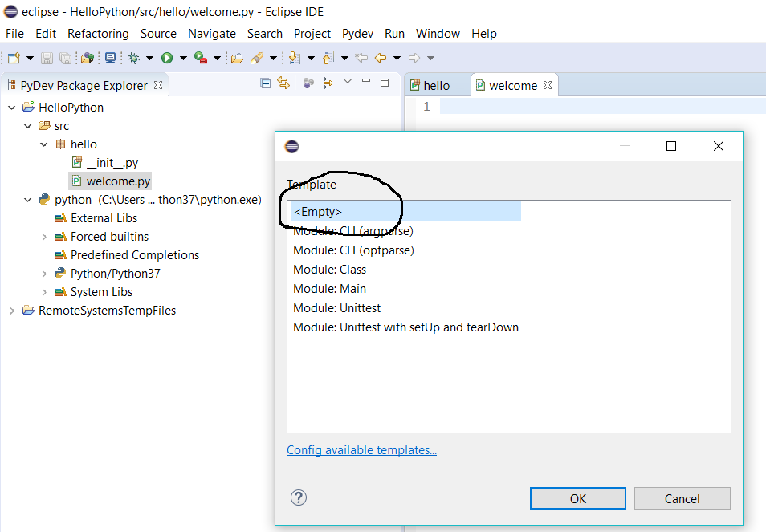Click Cancel in the Template dialog

[682, 498]
